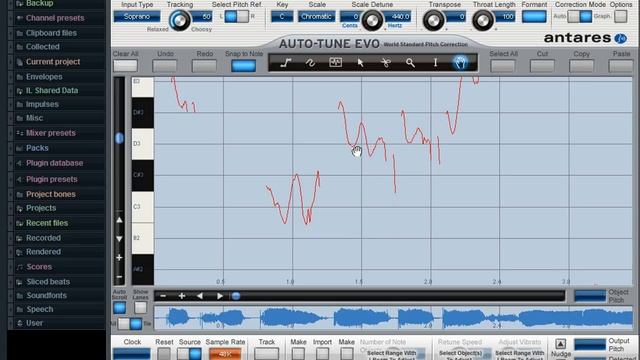Open the Scale Chromatic dropdown

coord(316,17)
